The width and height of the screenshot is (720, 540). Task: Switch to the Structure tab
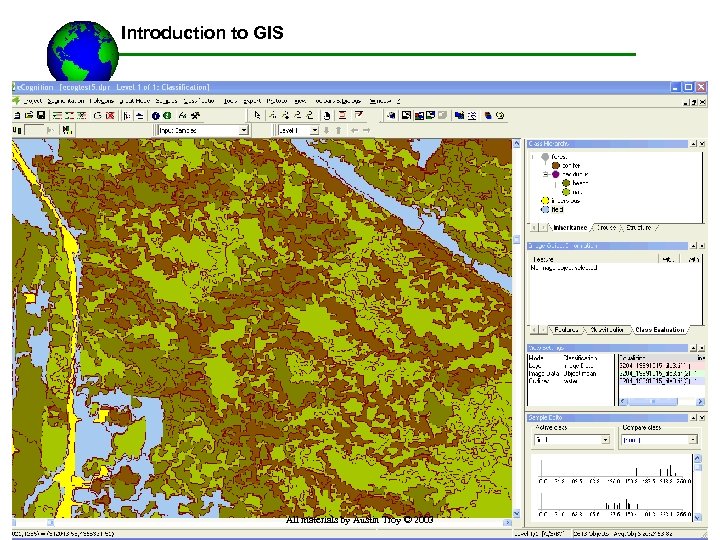tap(638, 228)
